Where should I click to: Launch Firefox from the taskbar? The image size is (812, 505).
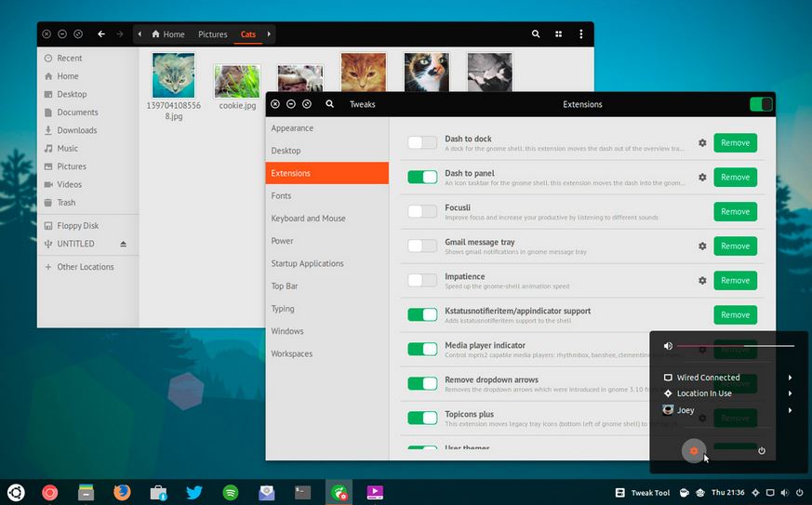pos(122,492)
